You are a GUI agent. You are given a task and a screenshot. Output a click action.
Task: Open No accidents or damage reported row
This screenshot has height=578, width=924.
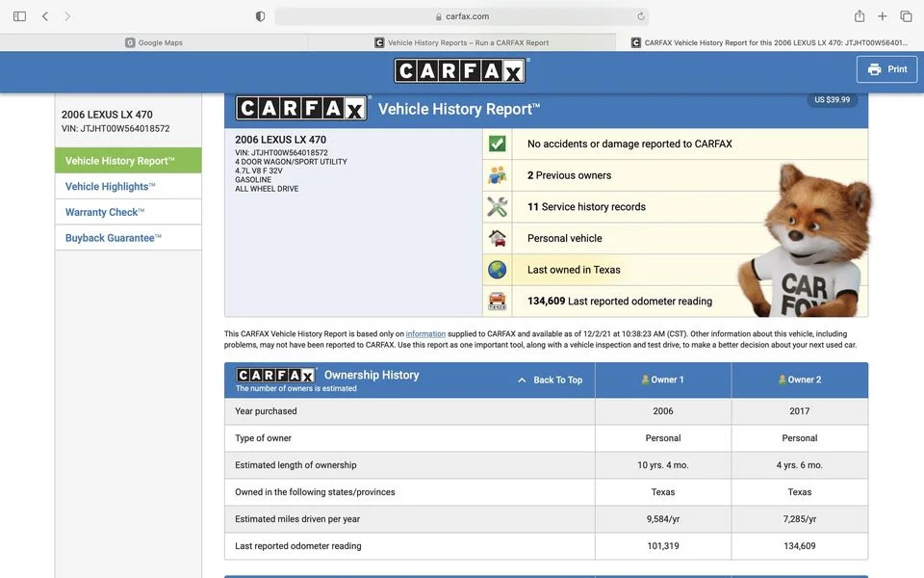pyautogui.click(x=675, y=144)
